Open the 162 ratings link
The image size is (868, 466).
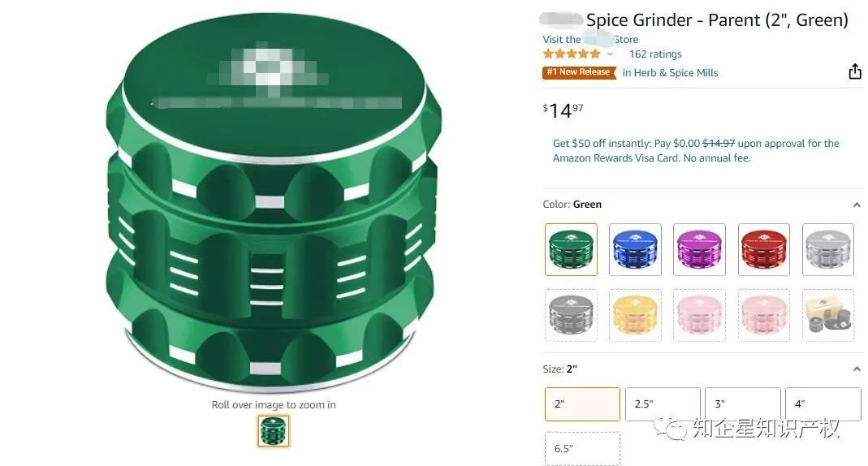655,54
